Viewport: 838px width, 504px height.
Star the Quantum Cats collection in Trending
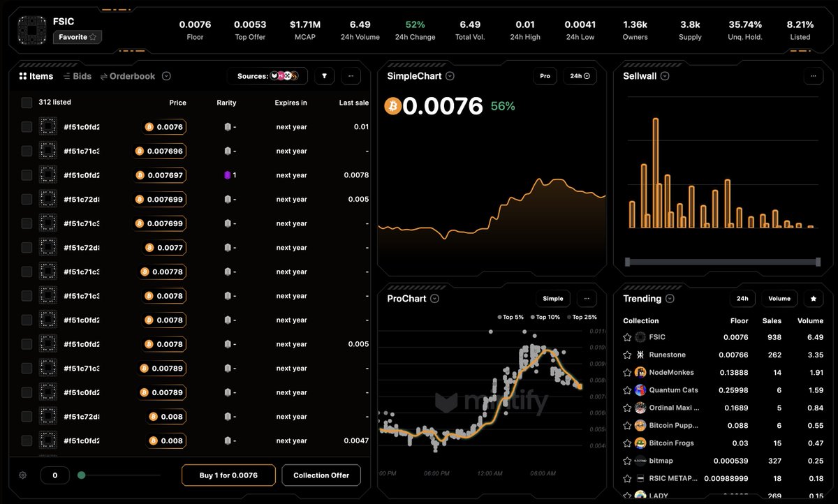pyautogui.click(x=627, y=390)
